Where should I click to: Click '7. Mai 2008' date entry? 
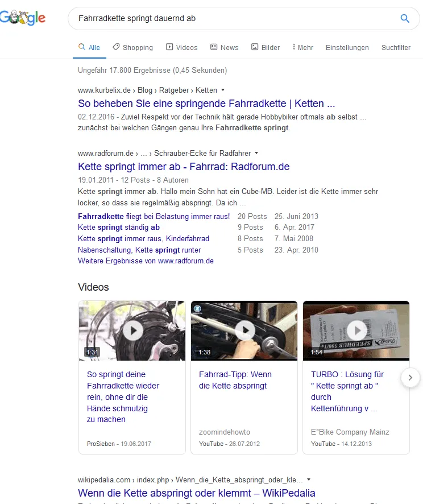click(294, 238)
